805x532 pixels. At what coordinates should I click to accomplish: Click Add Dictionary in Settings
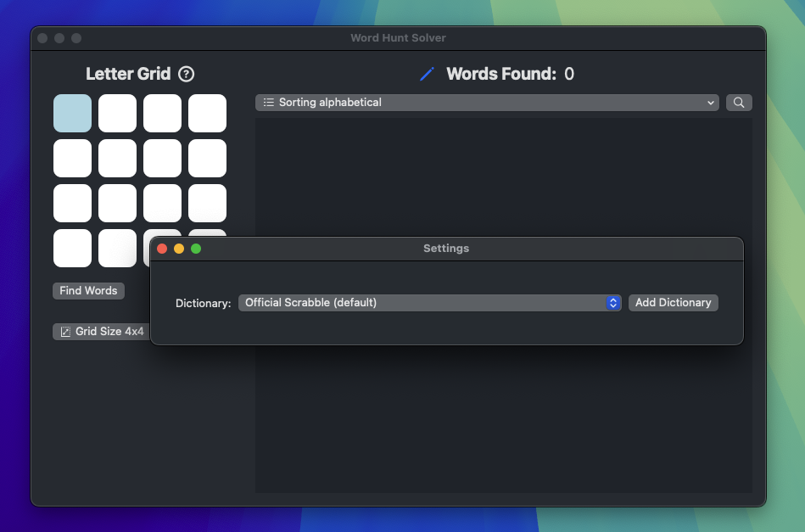[x=673, y=303]
